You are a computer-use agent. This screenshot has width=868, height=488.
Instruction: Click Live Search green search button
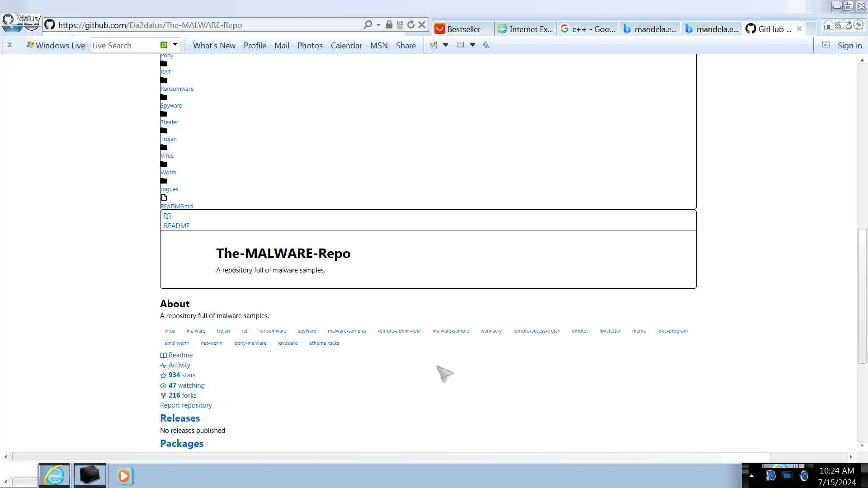tap(164, 45)
